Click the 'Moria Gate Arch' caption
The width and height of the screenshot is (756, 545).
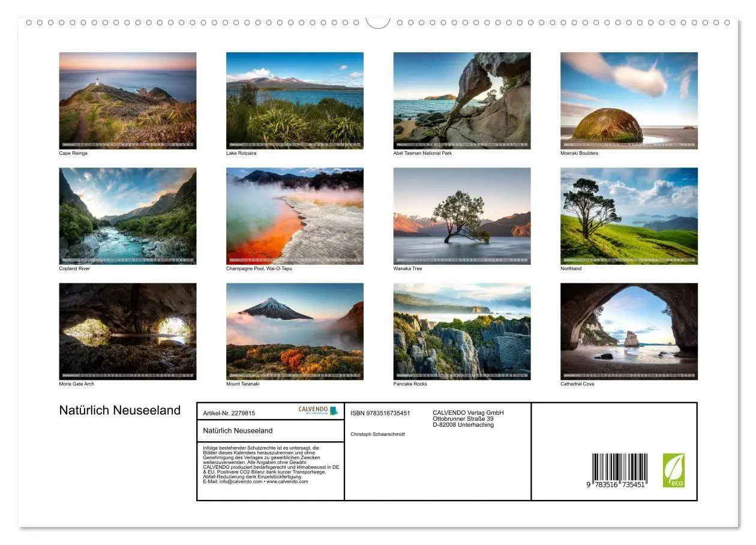pos(77,384)
